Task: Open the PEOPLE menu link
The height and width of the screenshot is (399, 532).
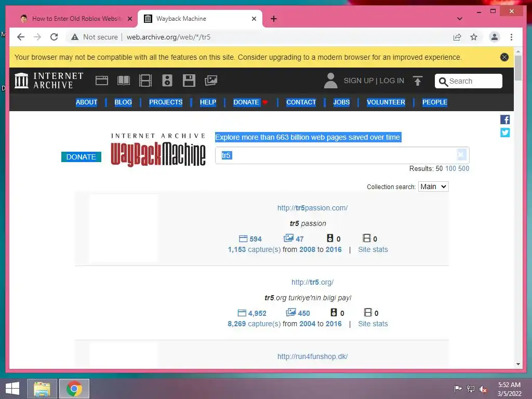Action: (435, 102)
